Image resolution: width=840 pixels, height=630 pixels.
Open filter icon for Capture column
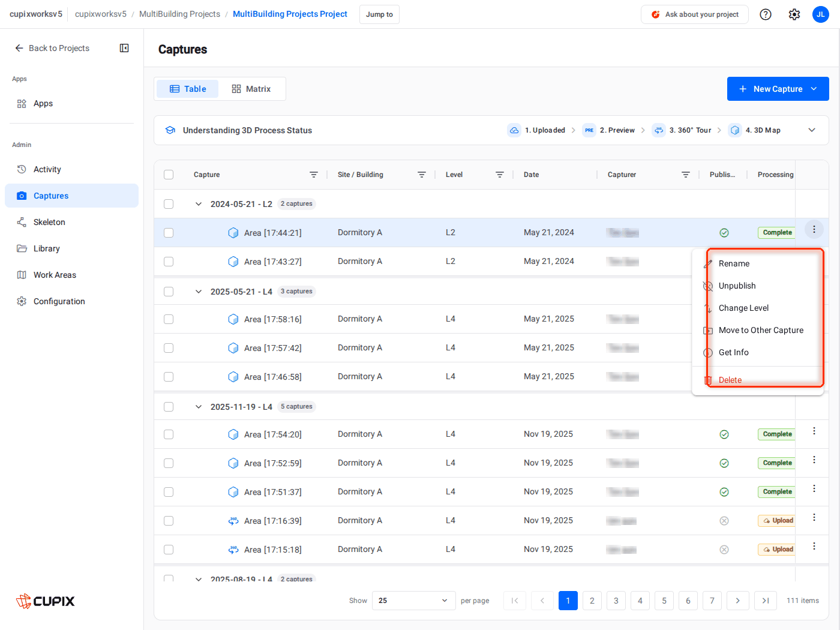[x=314, y=175]
